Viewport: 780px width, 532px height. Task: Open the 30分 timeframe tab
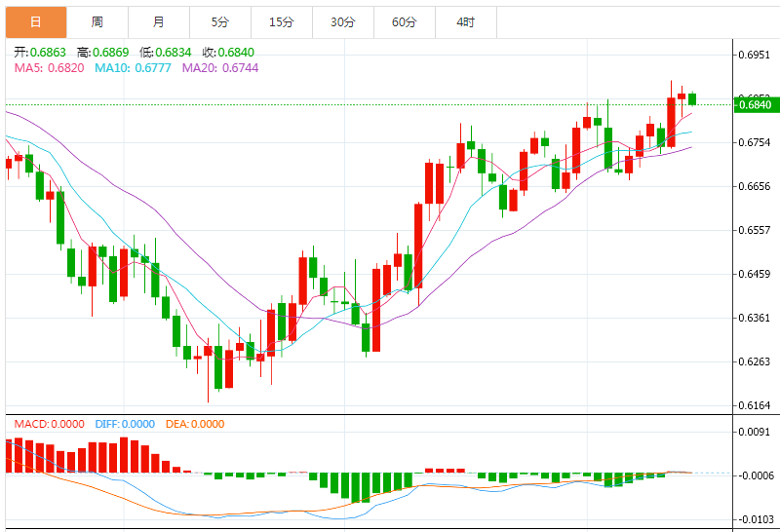pyautogui.click(x=343, y=21)
